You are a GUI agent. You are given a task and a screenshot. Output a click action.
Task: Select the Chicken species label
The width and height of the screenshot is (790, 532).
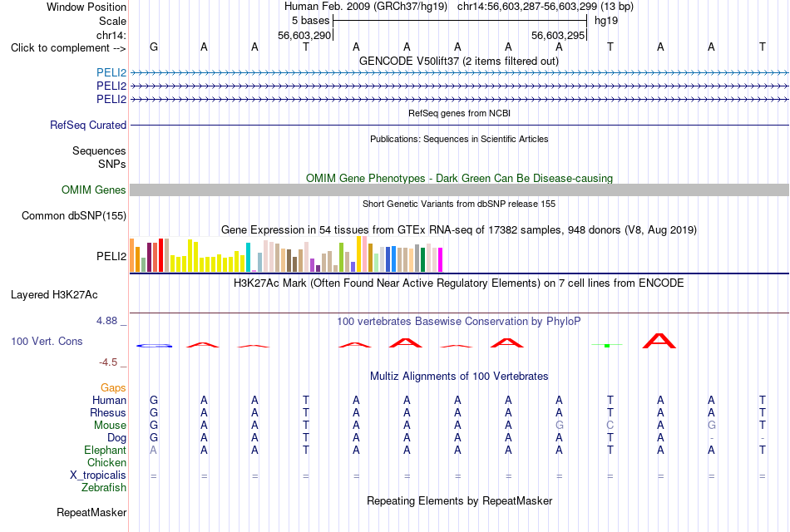point(106,462)
